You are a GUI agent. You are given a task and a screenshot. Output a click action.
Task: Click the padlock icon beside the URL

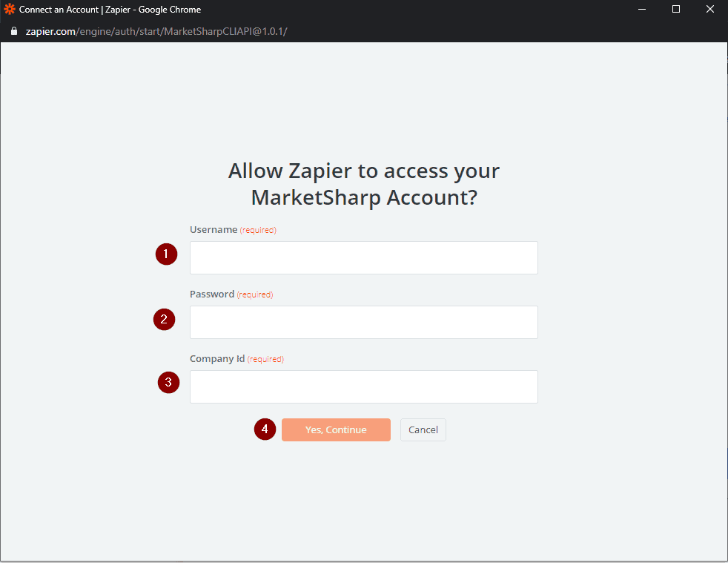pyautogui.click(x=14, y=31)
